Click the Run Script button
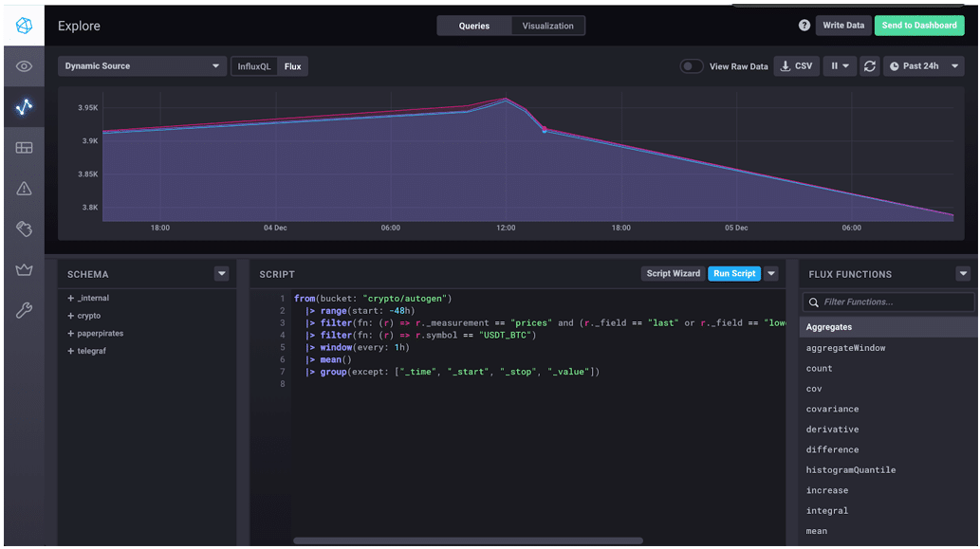The image size is (980, 549). click(734, 273)
